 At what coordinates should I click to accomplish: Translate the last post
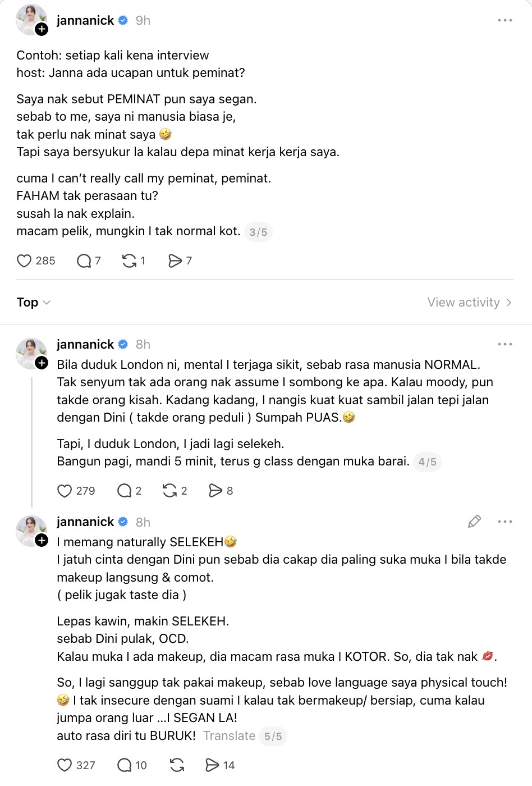click(x=229, y=735)
